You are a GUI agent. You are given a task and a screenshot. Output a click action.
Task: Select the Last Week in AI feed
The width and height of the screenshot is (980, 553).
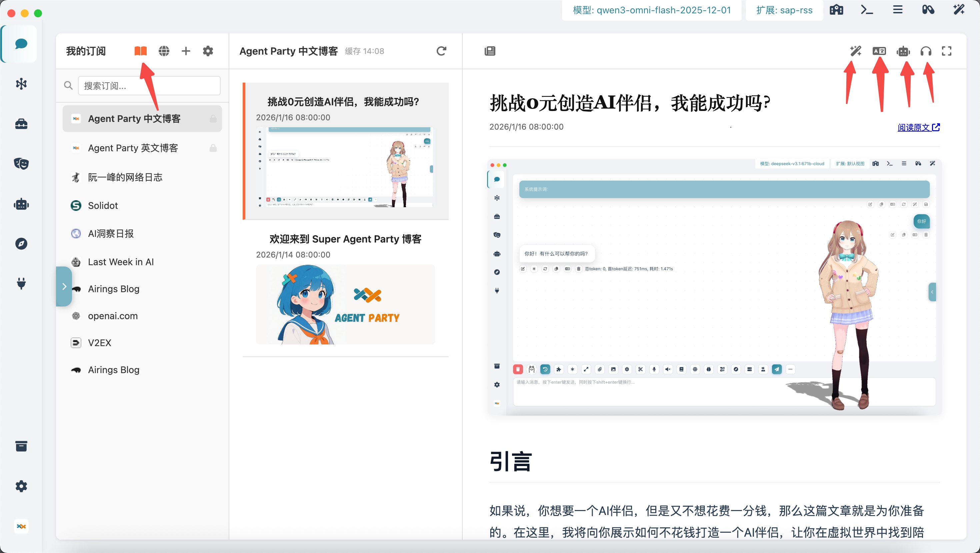tap(142, 262)
